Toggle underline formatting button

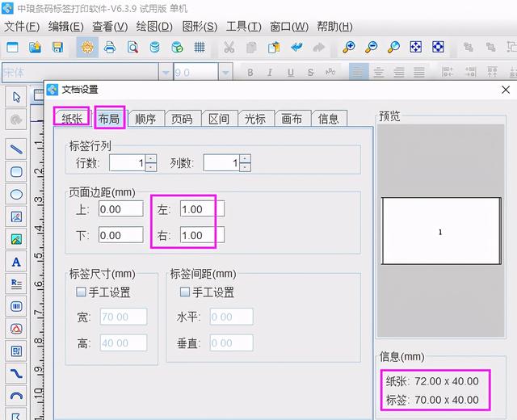[x=291, y=72]
